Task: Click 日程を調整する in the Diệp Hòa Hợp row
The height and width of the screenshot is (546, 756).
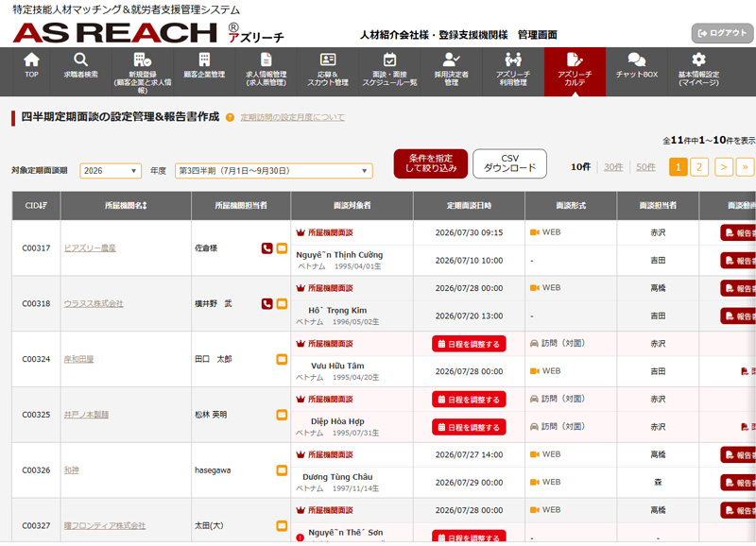Action: pos(469,428)
